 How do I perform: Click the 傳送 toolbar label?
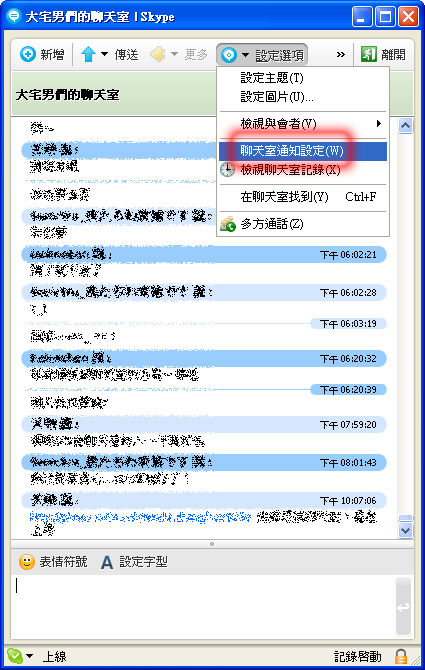[x=126, y=55]
